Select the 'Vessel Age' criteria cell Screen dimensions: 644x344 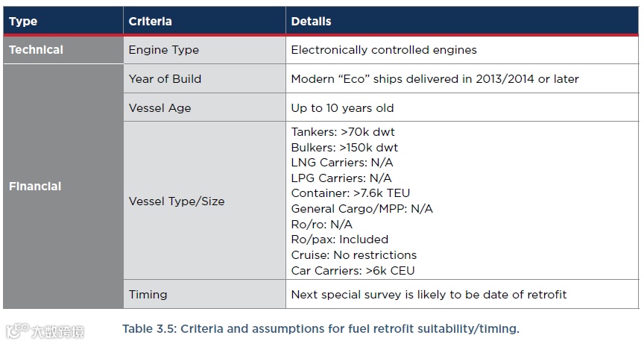(160, 107)
